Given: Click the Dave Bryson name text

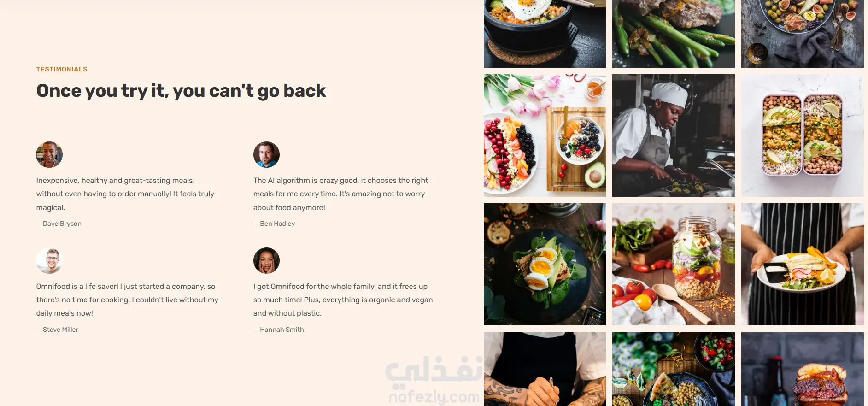Looking at the screenshot, I should coord(62,224).
